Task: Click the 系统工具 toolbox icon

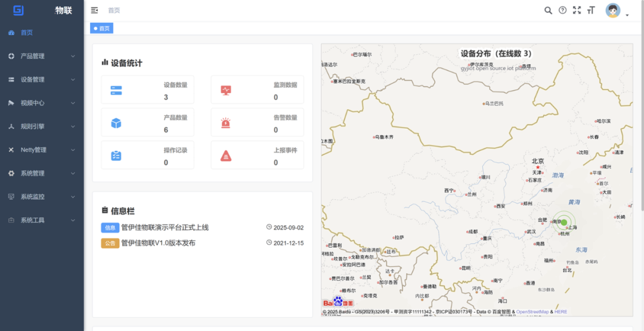Action: [x=11, y=220]
